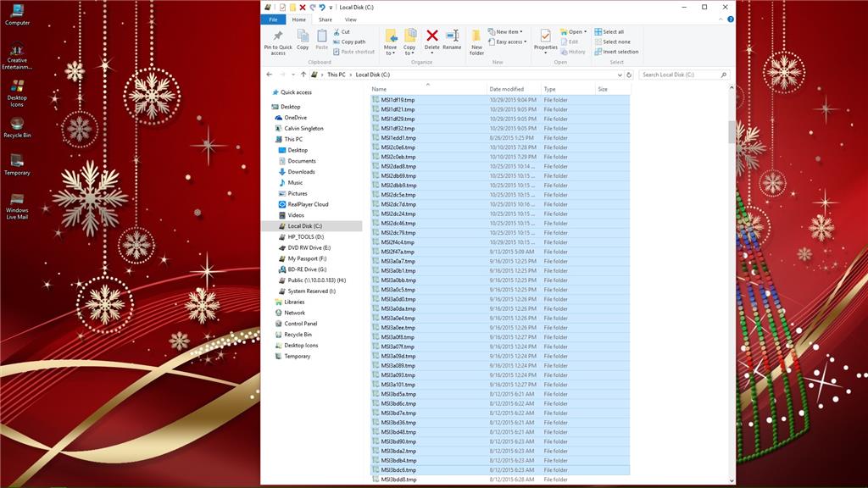Image resolution: width=868 pixels, height=488 pixels.
Task: Open the Help question mark icon
Action: point(730,19)
